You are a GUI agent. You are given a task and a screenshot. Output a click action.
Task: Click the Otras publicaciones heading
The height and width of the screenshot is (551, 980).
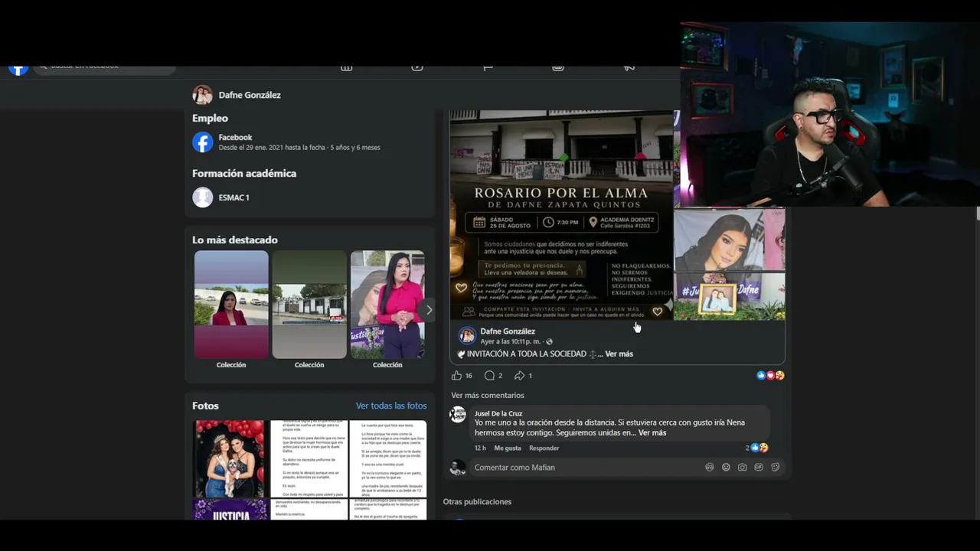pyautogui.click(x=477, y=502)
